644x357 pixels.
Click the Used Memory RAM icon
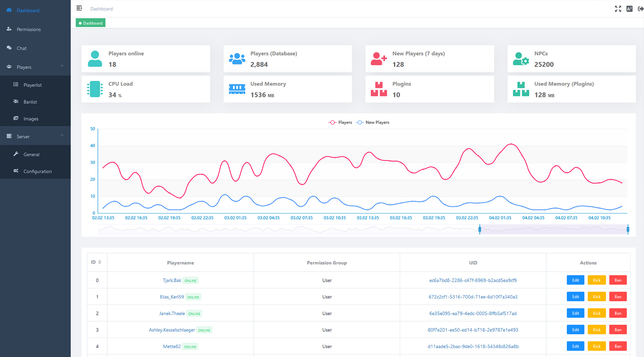point(237,89)
